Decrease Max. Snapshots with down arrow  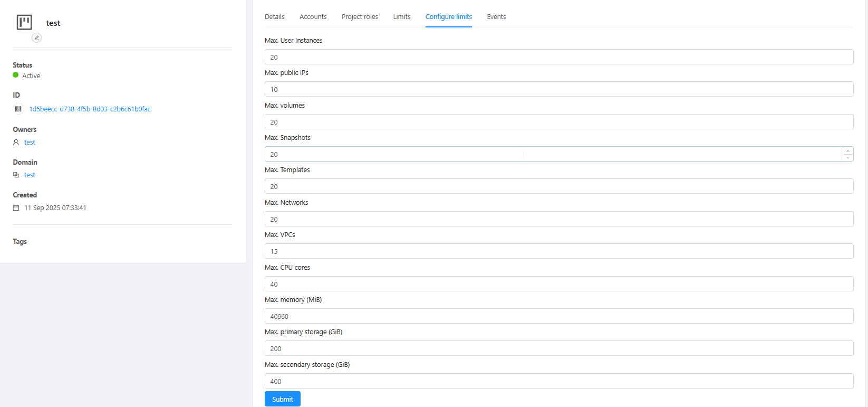[x=848, y=158]
